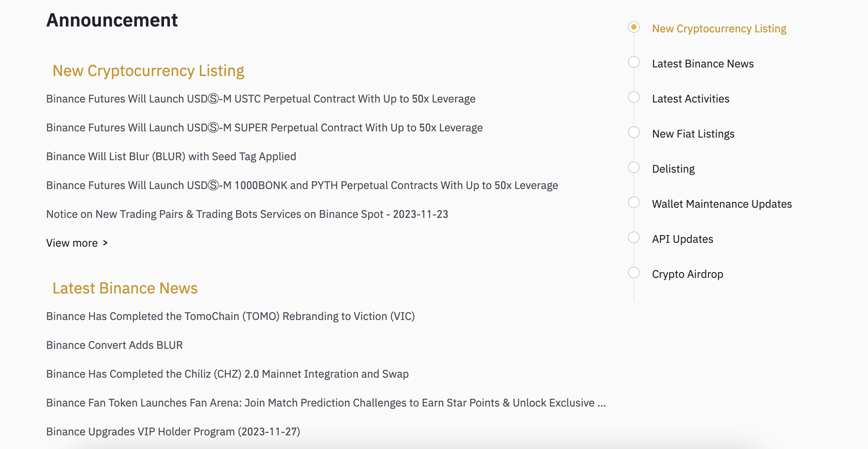Viewport: 868px width, 449px height.
Task: Open the USTC Perpetual Contract announcement
Action: [x=261, y=99]
